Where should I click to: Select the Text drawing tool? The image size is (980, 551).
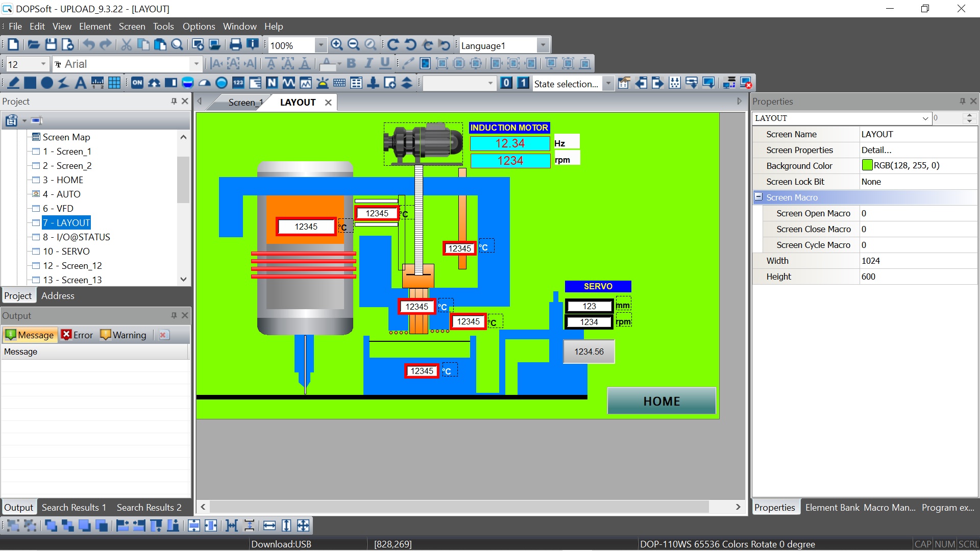80,83
